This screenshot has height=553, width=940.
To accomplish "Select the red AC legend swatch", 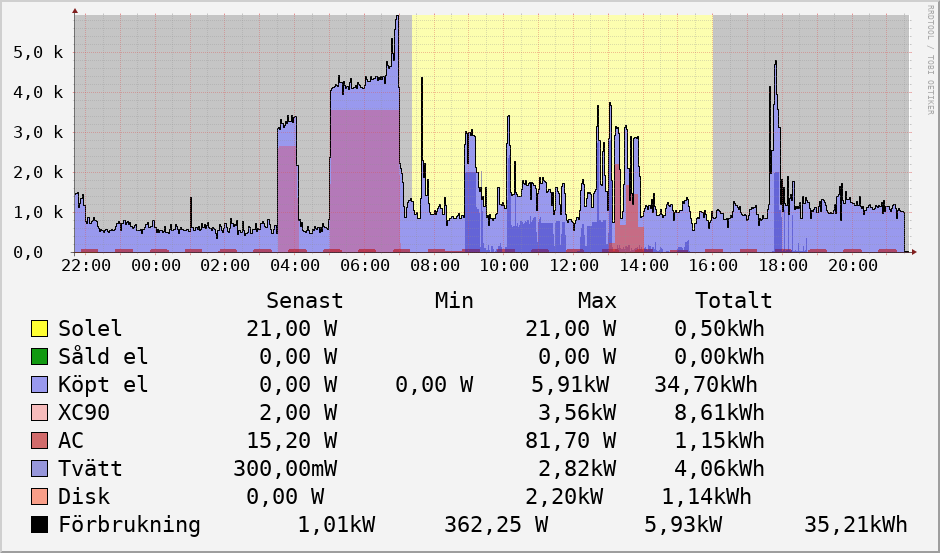I will click(40, 441).
